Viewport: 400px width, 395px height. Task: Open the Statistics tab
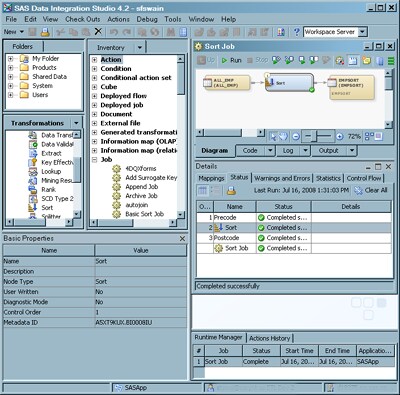pos(328,178)
